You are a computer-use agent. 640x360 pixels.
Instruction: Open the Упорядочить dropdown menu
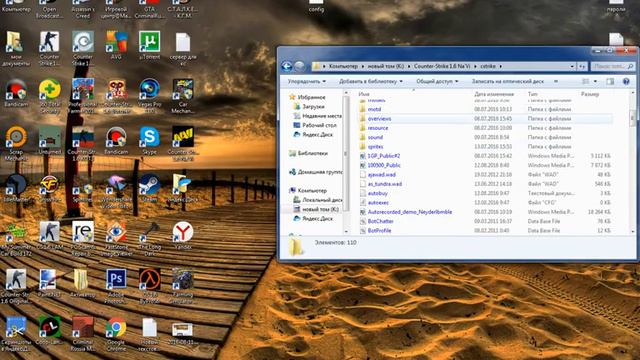coord(307,82)
